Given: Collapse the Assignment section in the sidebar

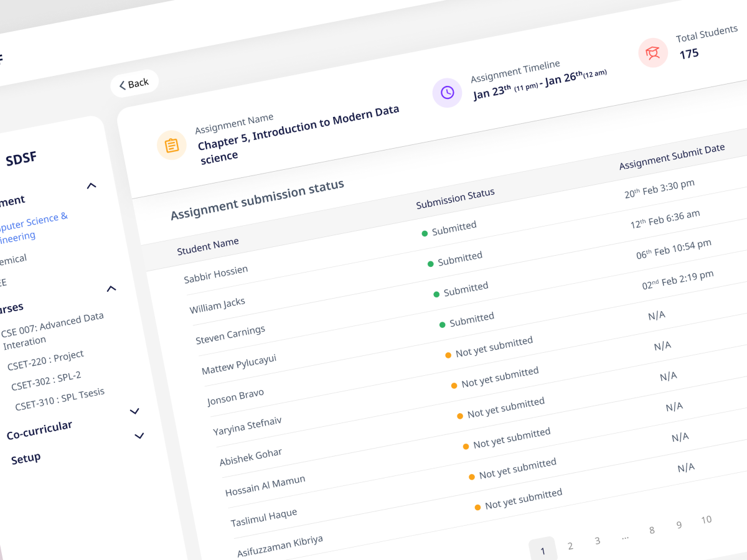Looking at the screenshot, I should coord(92,185).
